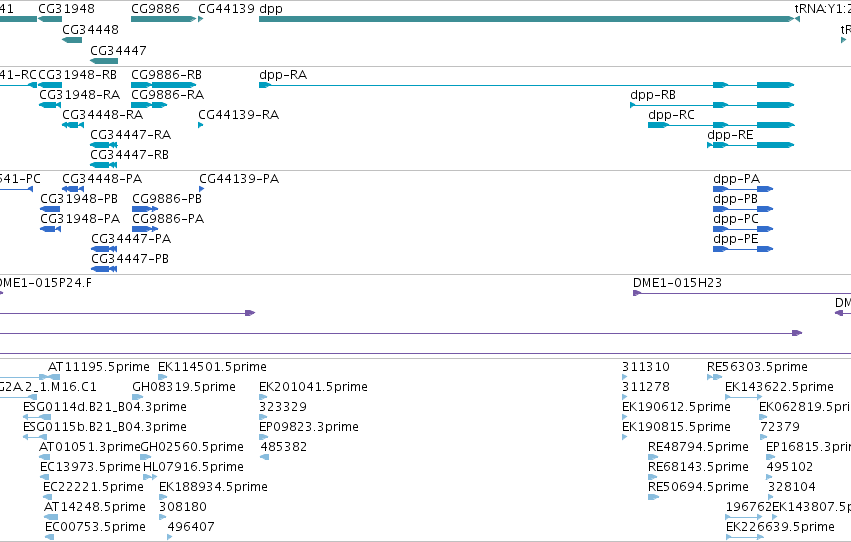
Task: Click the CG31948-RB transcript label
Action: coord(77,74)
